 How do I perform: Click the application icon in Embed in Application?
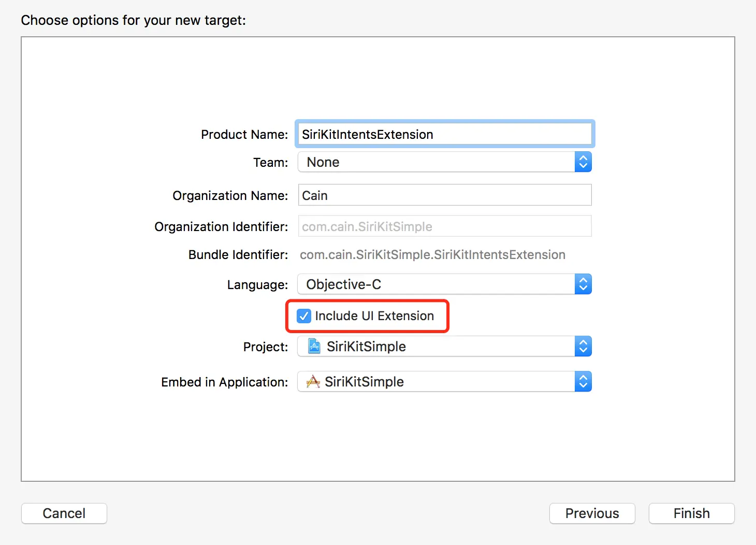[x=313, y=382]
